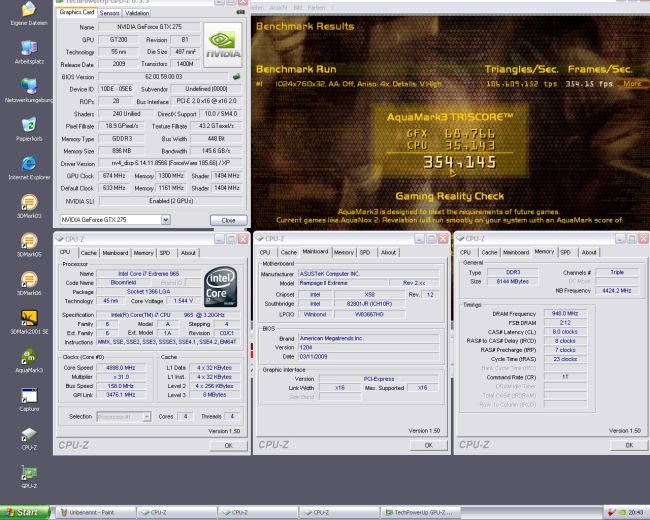Viewport: 650px width, 520px height.
Task: Open SPD tab in left CPU-Z window
Action: 165,253
